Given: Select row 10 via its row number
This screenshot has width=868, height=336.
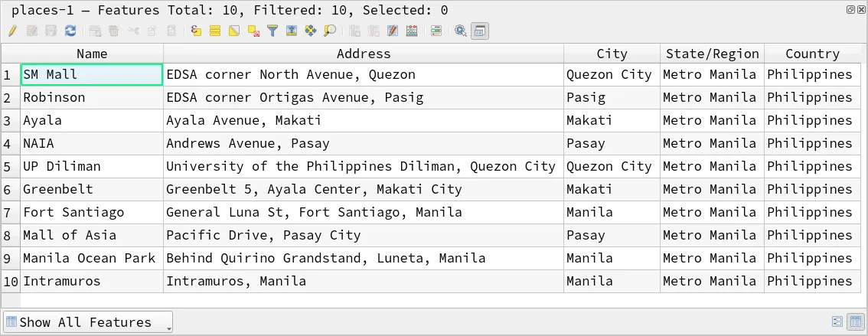Looking at the screenshot, I should (x=11, y=281).
